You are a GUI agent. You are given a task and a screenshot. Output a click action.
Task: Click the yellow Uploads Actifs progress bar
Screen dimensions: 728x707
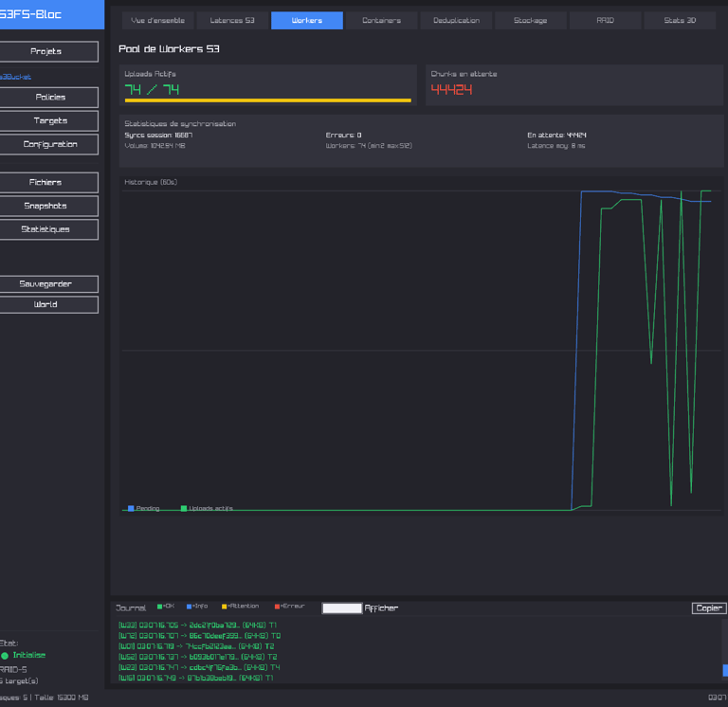pyautogui.click(x=268, y=100)
